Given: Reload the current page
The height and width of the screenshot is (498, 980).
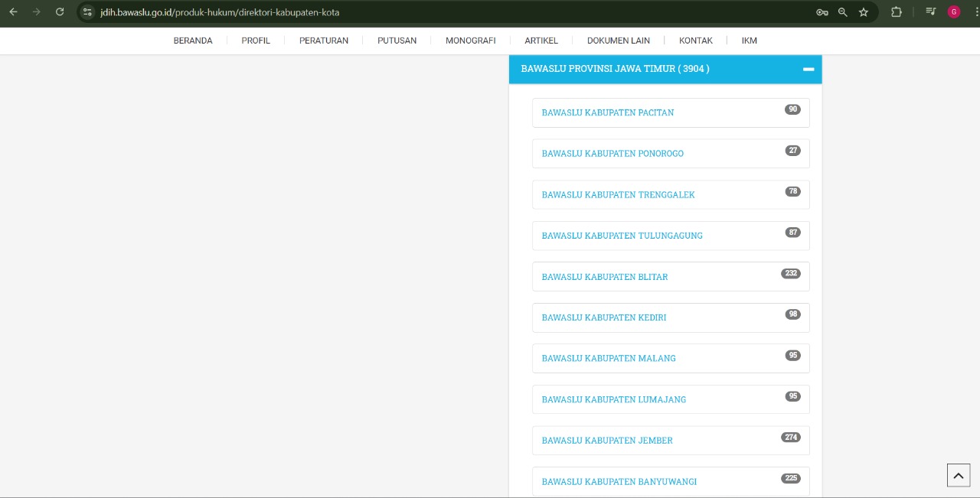Looking at the screenshot, I should [60, 12].
